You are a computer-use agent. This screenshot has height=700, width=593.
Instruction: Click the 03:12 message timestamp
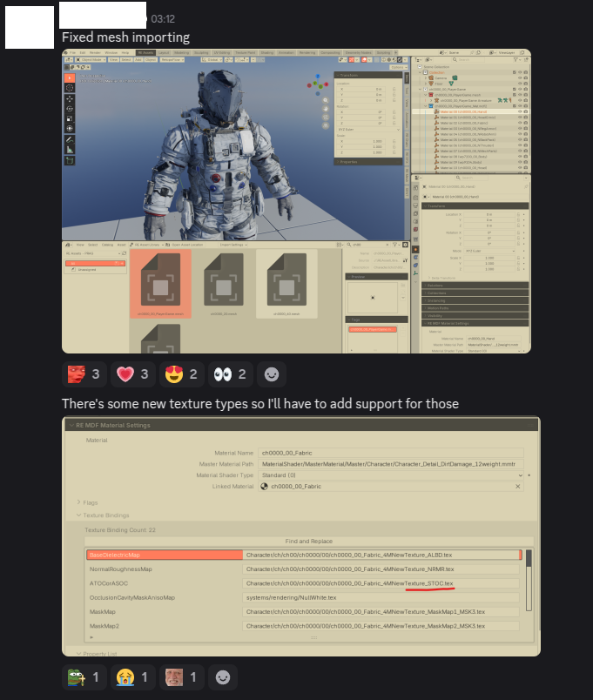[163, 19]
